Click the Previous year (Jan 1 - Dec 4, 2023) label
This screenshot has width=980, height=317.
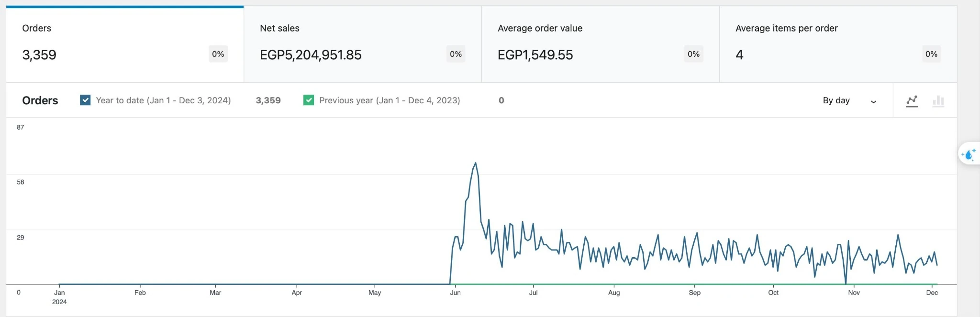[x=390, y=100]
